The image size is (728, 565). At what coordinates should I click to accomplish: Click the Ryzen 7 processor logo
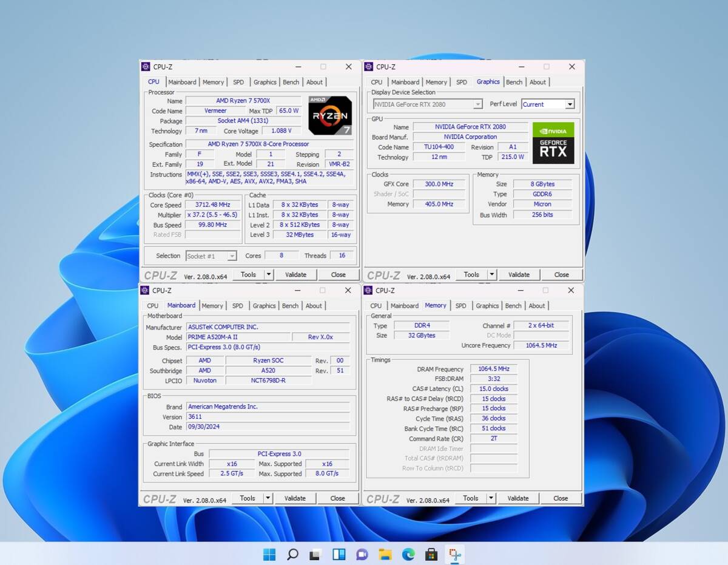tap(330, 115)
